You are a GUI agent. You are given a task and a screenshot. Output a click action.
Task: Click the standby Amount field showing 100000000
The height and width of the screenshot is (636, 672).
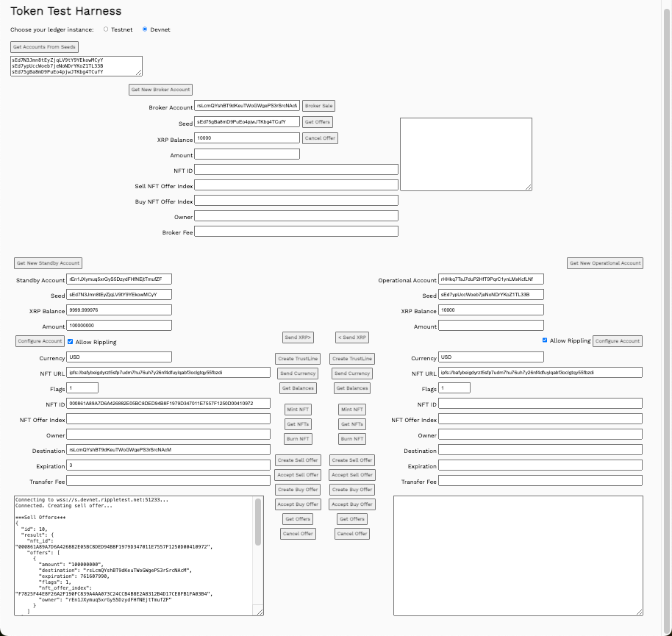tap(119, 325)
